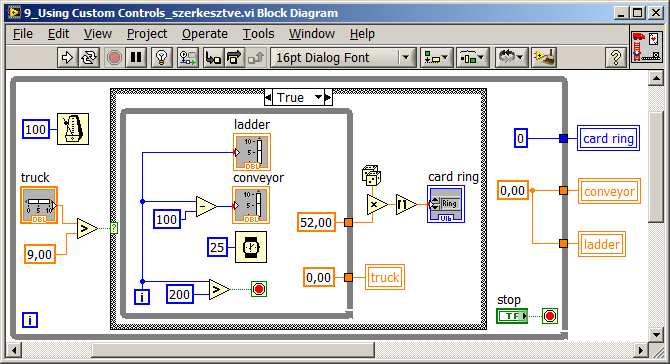This screenshot has width=670, height=364.
Task: Toggle Highlight Execution light bulb
Action: [x=162, y=57]
